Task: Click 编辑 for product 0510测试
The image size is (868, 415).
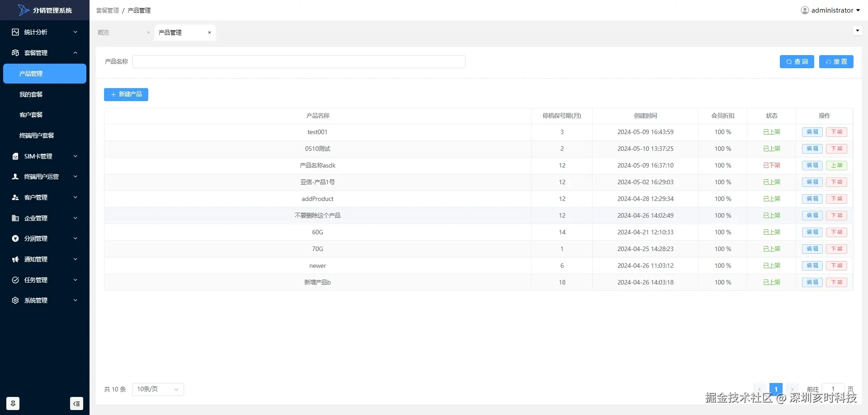Action: click(812, 149)
